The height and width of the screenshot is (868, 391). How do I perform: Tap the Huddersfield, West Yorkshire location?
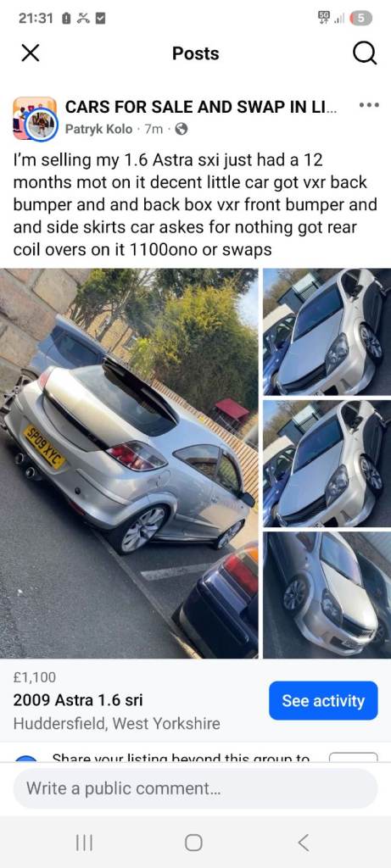[x=116, y=724]
